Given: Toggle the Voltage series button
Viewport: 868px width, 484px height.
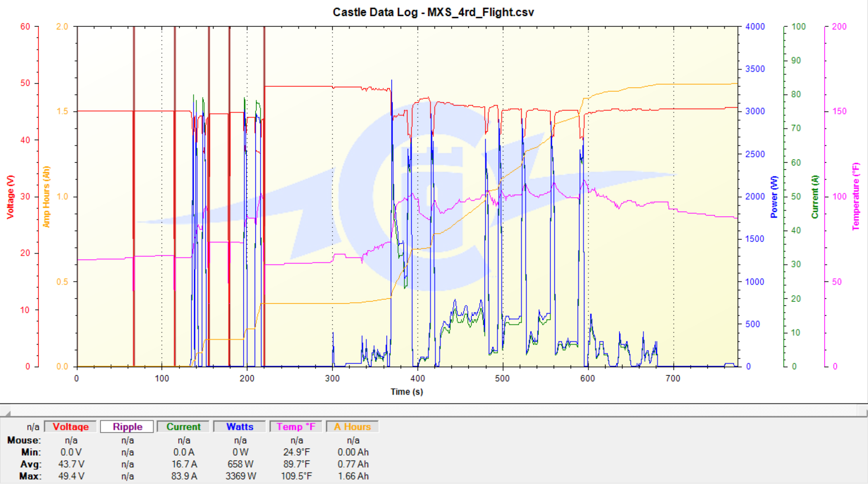Looking at the screenshot, I should pos(71,427).
